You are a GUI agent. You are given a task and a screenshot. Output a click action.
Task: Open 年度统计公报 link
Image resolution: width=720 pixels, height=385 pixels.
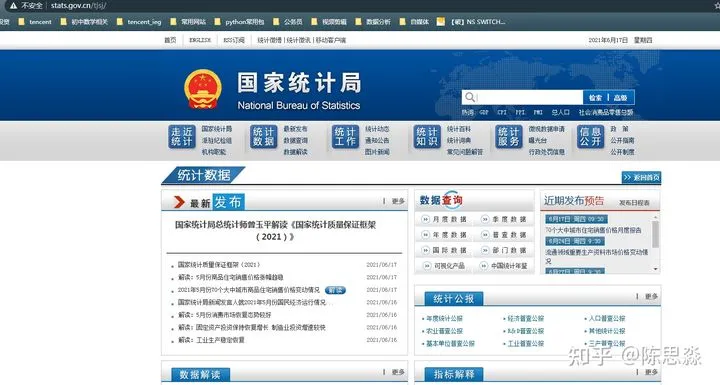tap(444, 318)
